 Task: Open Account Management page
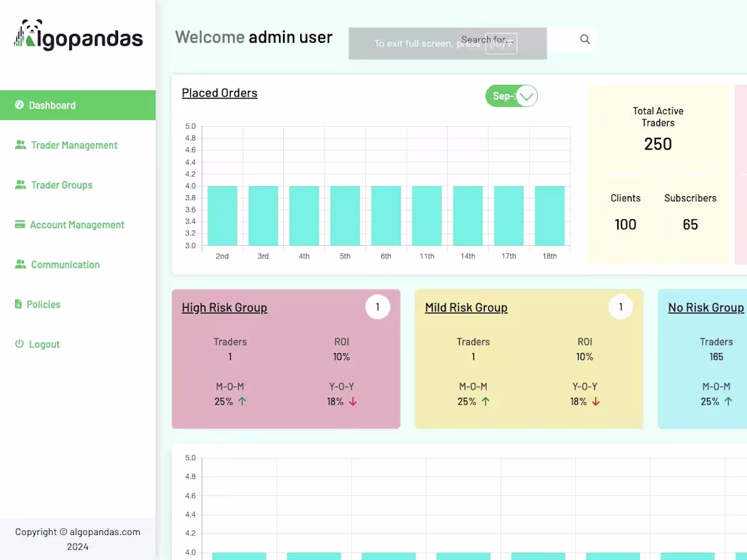click(x=77, y=225)
